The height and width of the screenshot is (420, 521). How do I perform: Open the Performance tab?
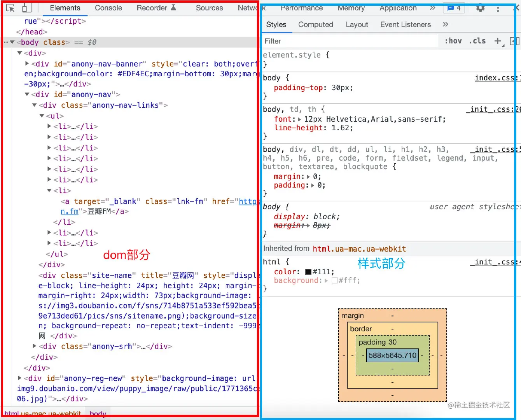(302, 8)
